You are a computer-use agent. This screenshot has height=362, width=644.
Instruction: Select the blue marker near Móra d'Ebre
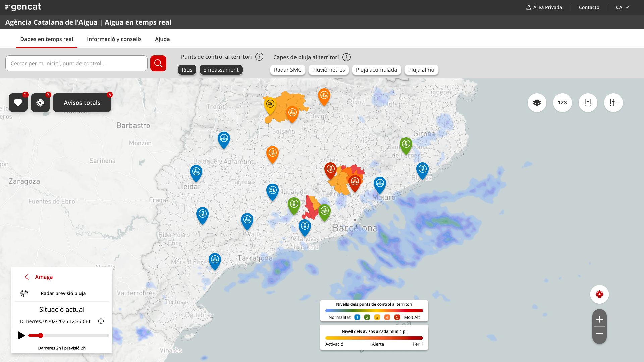click(x=215, y=261)
